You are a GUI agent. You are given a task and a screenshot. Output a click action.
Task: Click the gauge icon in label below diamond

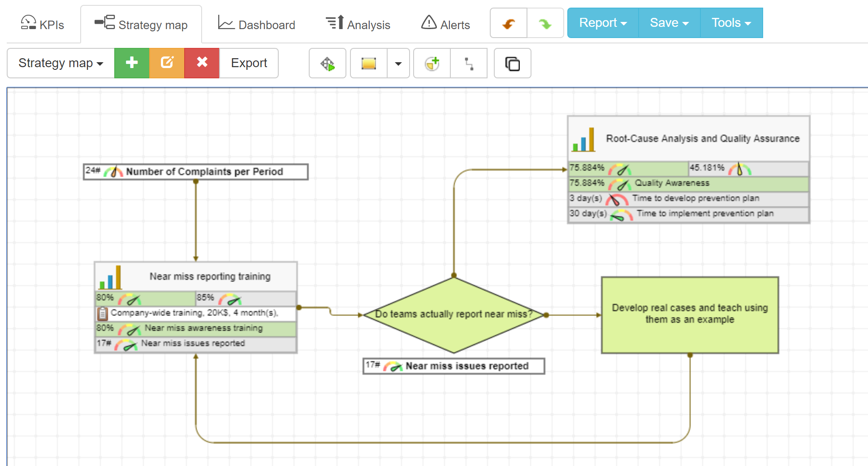pyautogui.click(x=393, y=366)
